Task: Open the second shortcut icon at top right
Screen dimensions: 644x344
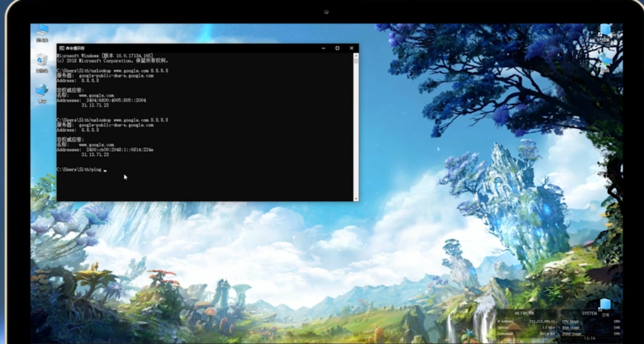Action: [x=605, y=60]
